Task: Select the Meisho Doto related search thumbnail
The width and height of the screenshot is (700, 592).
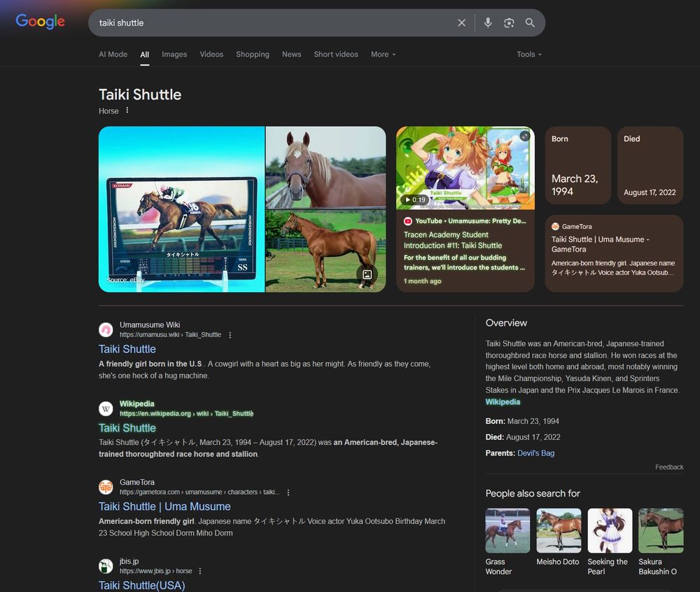Action: point(559,531)
